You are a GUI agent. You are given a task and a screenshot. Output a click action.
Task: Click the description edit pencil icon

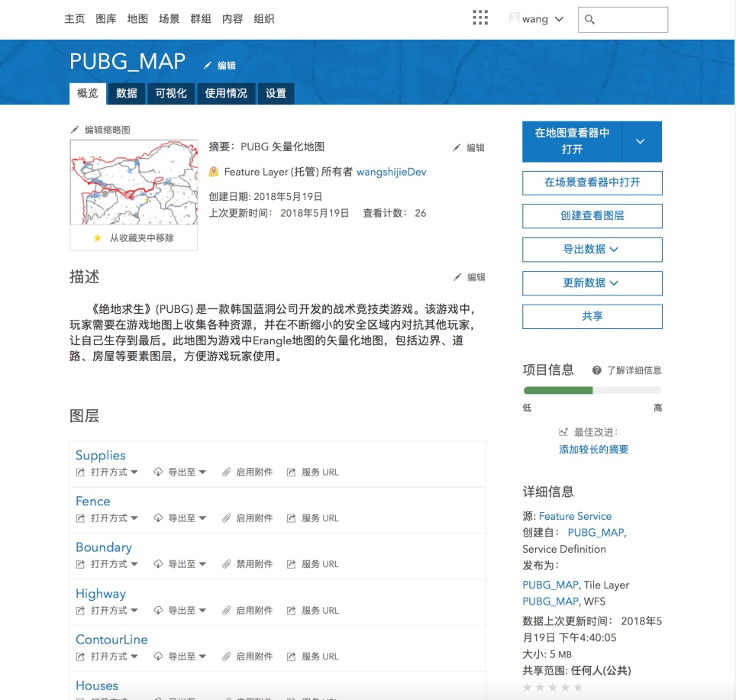click(x=457, y=277)
